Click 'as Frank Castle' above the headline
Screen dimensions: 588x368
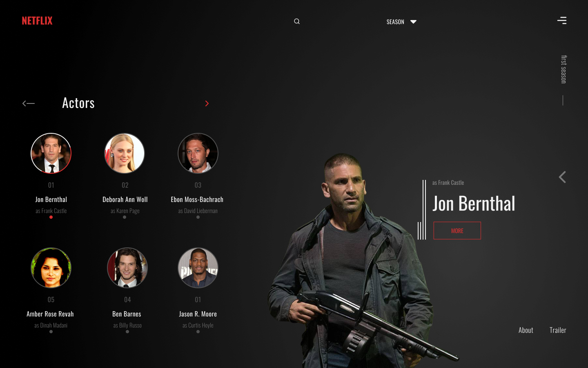coord(448,183)
